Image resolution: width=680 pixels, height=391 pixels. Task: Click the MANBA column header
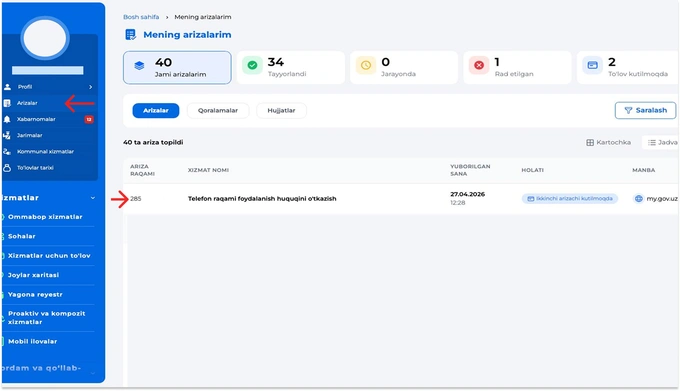coord(644,170)
